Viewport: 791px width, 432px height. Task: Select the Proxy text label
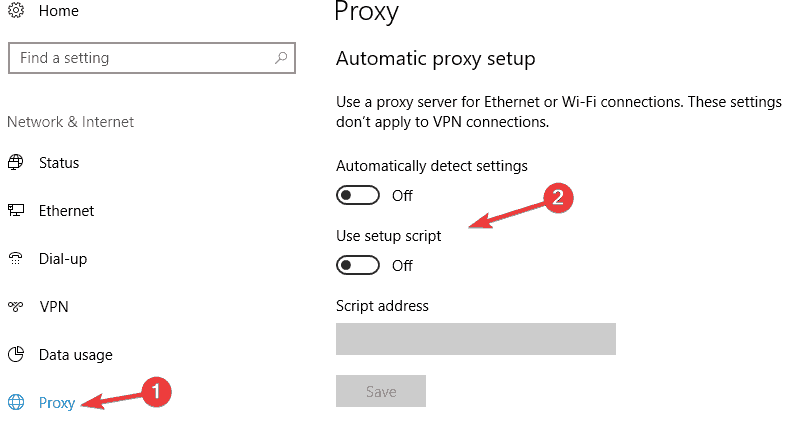click(x=57, y=403)
